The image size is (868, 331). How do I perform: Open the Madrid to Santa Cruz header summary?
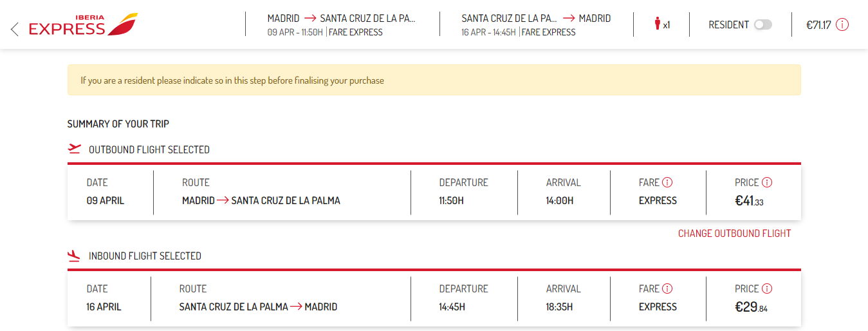(x=342, y=24)
